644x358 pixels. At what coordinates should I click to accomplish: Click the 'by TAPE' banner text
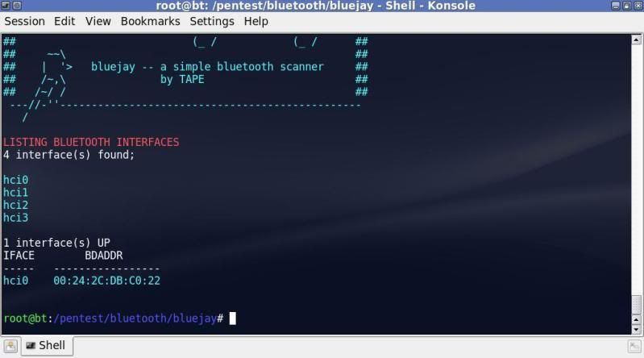pyautogui.click(x=182, y=79)
